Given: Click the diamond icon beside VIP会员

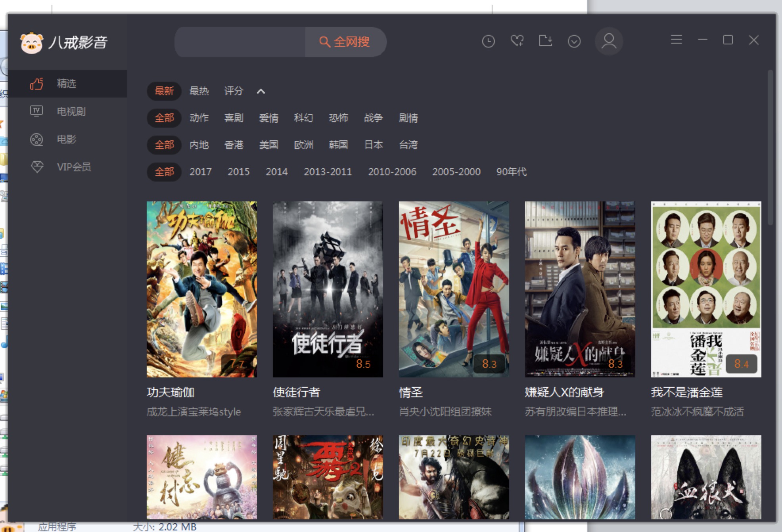Looking at the screenshot, I should [37, 167].
